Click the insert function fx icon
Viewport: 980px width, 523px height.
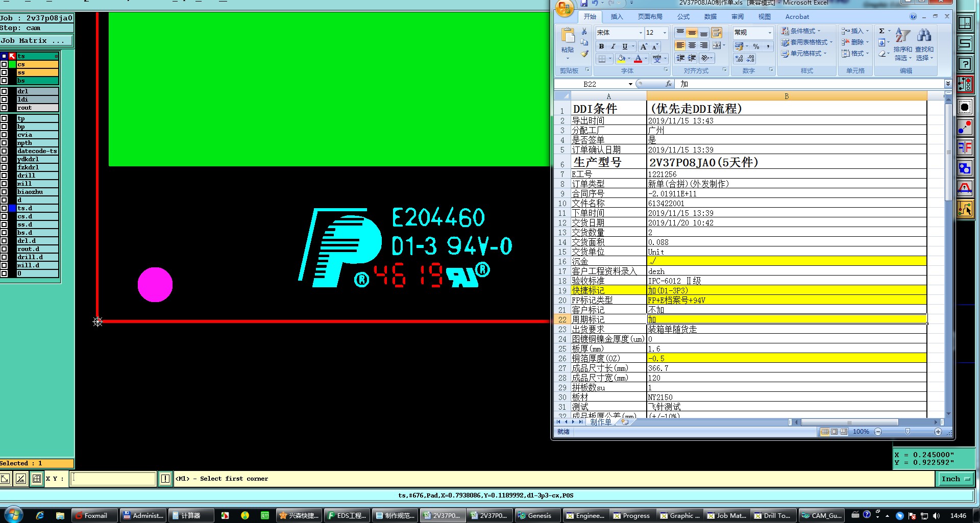(669, 84)
